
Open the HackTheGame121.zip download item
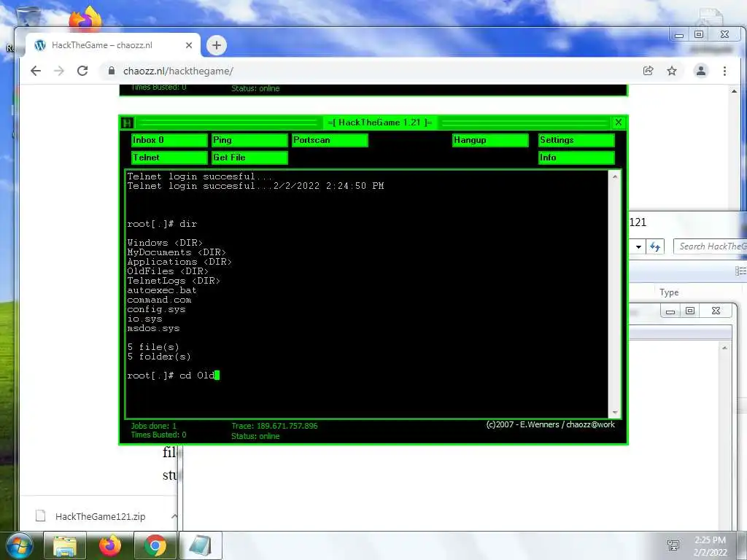(x=100, y=516)
